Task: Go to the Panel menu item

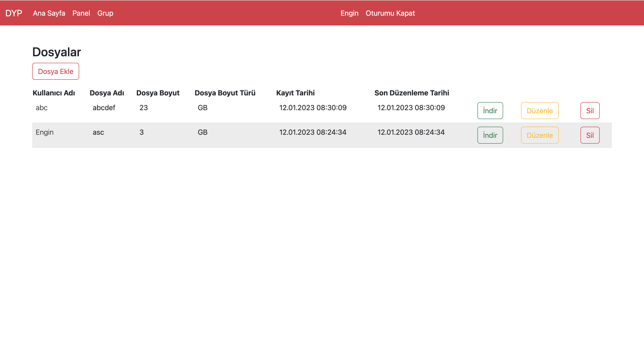Action: (81, 13)
